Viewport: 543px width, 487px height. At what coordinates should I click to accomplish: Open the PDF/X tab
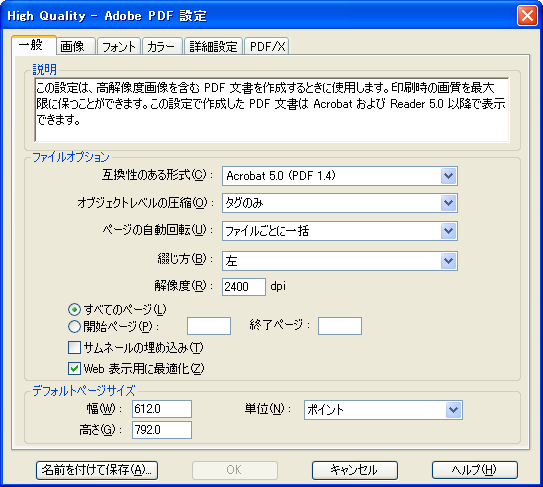coord(267,46)
